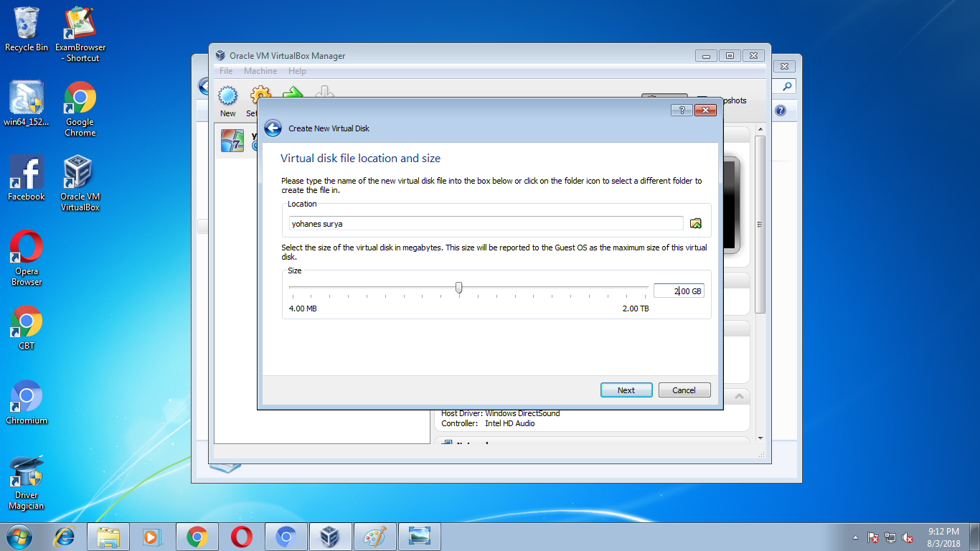The width and height of the screenshot is (980, 551).
Task: Click the scroll down arrow of details pane
Action: click(x=760, y=438)
